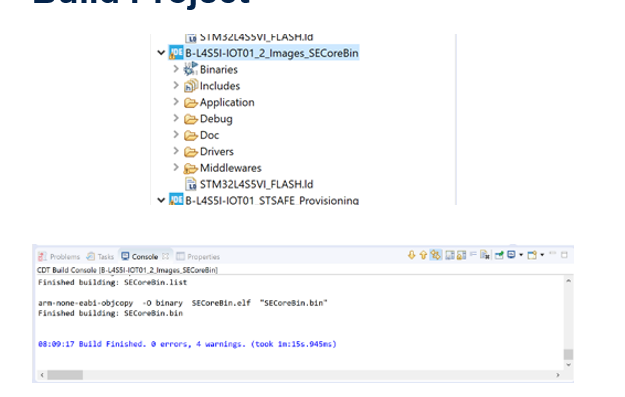Viewport: 625px width, 397px height.
Task: Toggle scroll lock icon with padlock
Action: 462,255
